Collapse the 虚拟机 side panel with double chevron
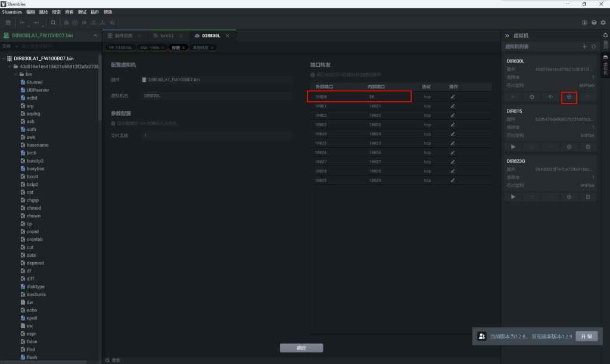 (507, 36)
